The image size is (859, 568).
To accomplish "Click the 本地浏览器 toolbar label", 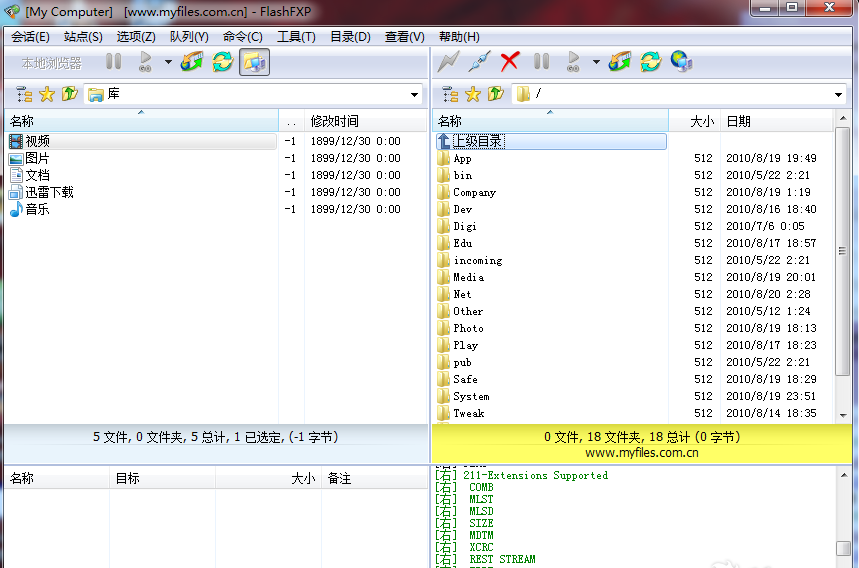I will point(52,63).
